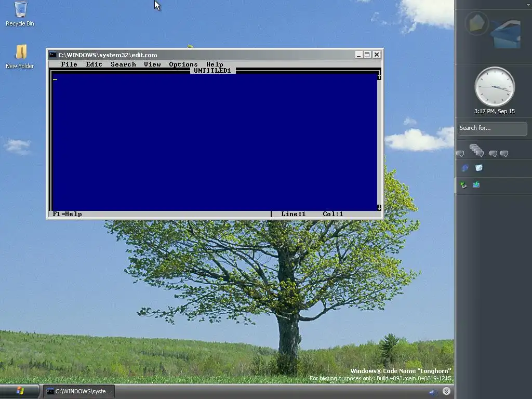Open the Search menu
Viewport: 532px width, 399px height.
123,64
